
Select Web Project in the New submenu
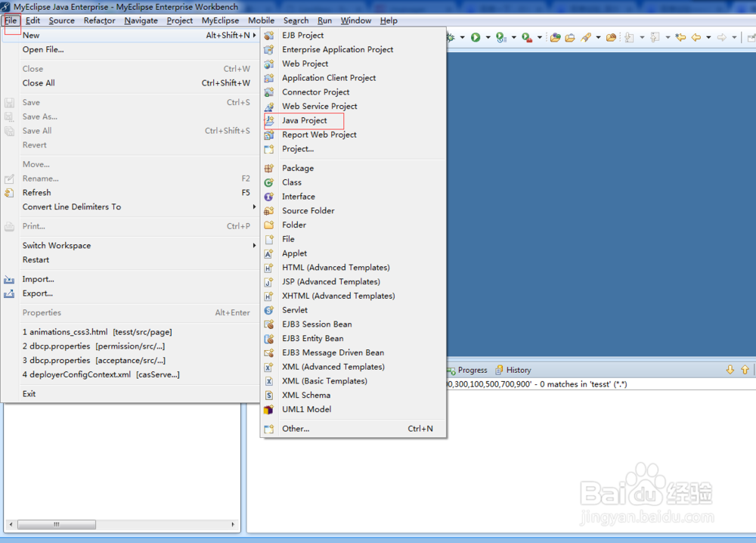click(x=305, y=64)
